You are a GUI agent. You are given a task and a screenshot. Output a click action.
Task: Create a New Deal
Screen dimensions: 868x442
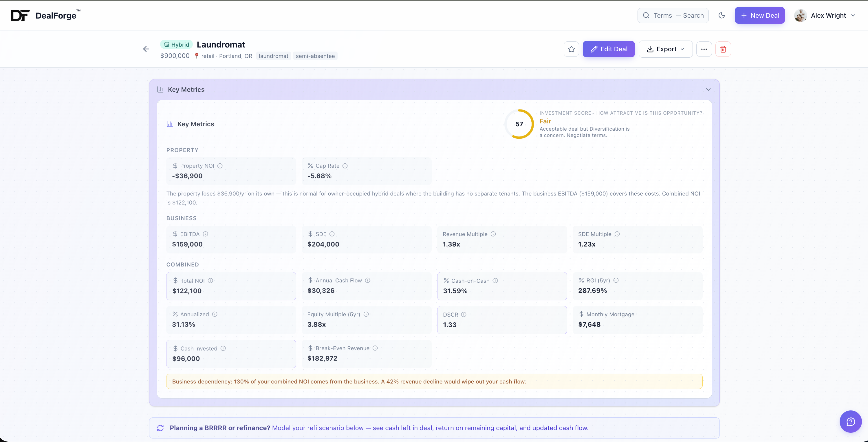pyautogui.click(x=759, y=16)
